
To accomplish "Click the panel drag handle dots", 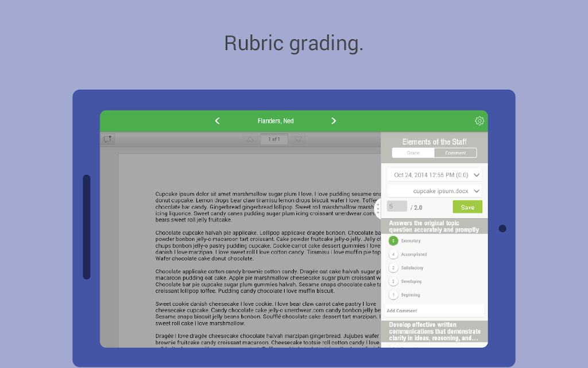I will tap(378, 208).
